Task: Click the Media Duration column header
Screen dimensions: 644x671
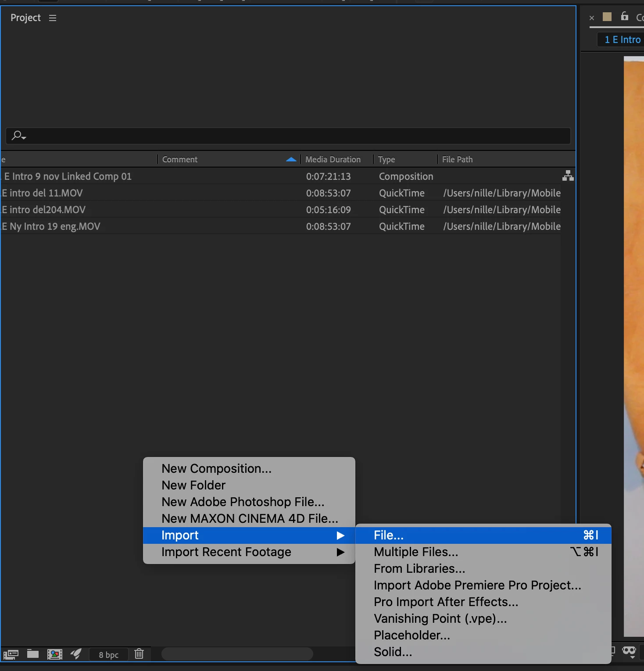Action: [333, 160]
